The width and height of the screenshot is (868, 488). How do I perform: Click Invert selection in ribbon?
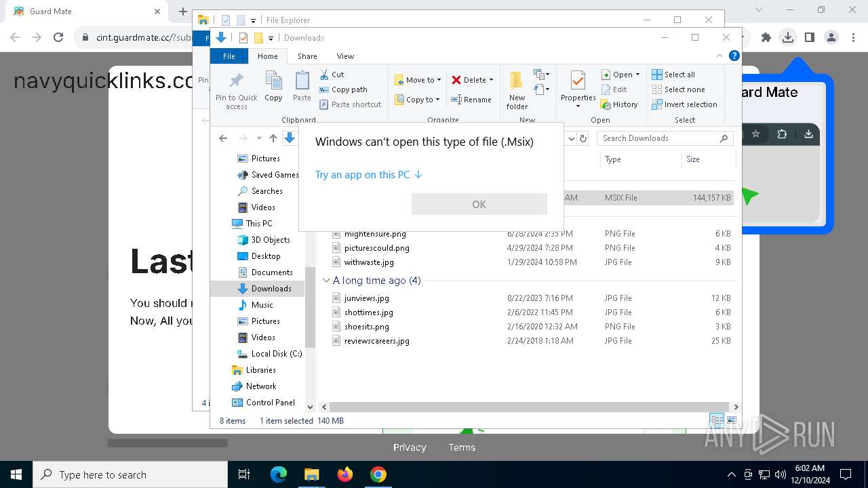(x=684, y=104)
